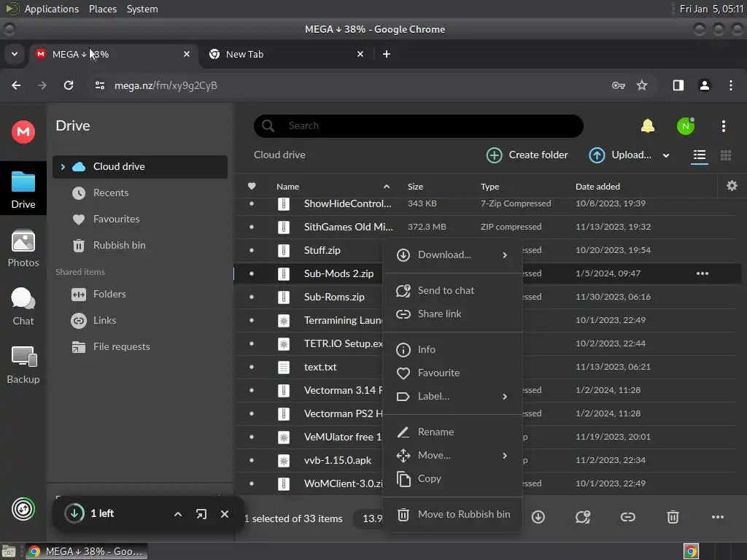This screenshot has width=747, height=560.
Task: Open Applications menu in top panel
Action: pyautogui.click(x=52, y=9)
